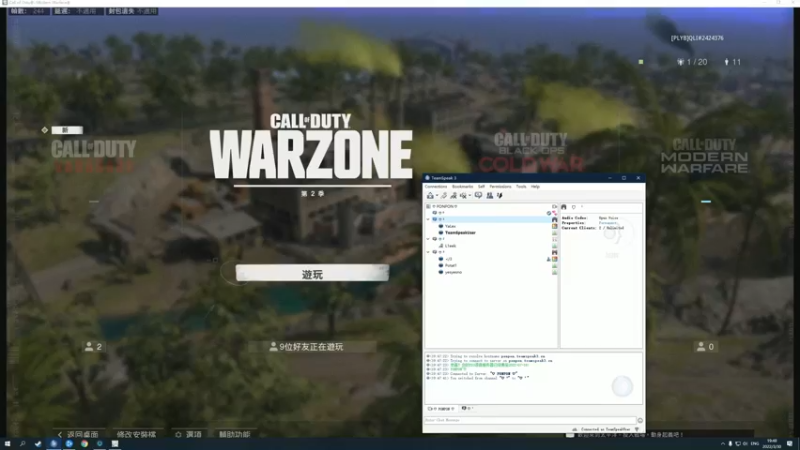Toggle TeamSpeak mute microphone toolbar icon
Viewport: 800px width, 450px height.
tap(499, 195)
